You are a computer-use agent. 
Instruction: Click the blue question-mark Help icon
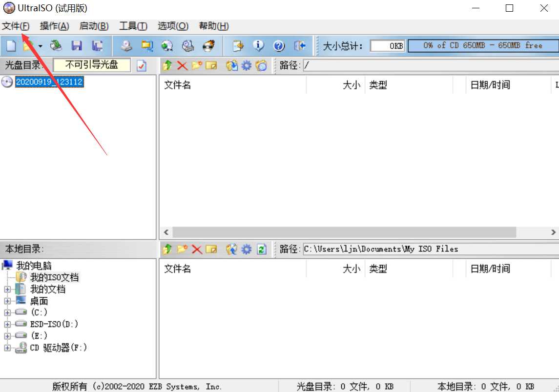279,45
